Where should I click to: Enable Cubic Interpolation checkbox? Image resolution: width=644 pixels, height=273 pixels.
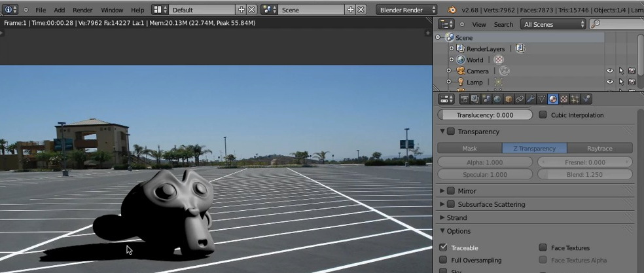tap(543, 115)
